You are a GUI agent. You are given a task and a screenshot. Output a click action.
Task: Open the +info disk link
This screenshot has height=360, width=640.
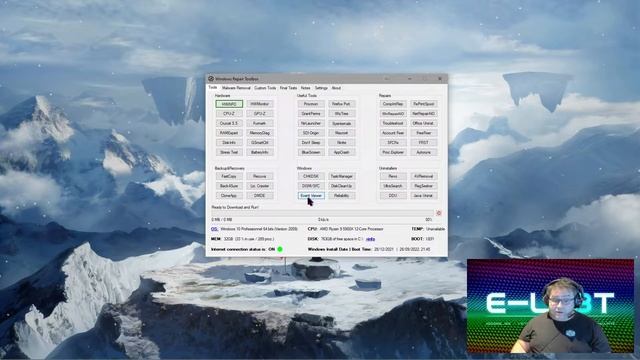tap(370, 239)
